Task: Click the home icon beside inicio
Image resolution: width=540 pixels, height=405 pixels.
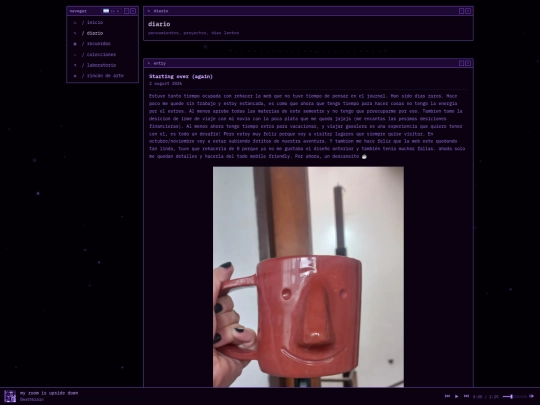Action: (x=75, y=23)
